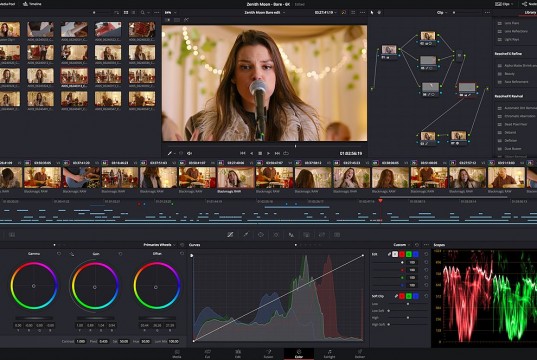Screen dimensions: 537x360
Task: Toggle the blue Soft Clip channel
Action: point(415,296)
